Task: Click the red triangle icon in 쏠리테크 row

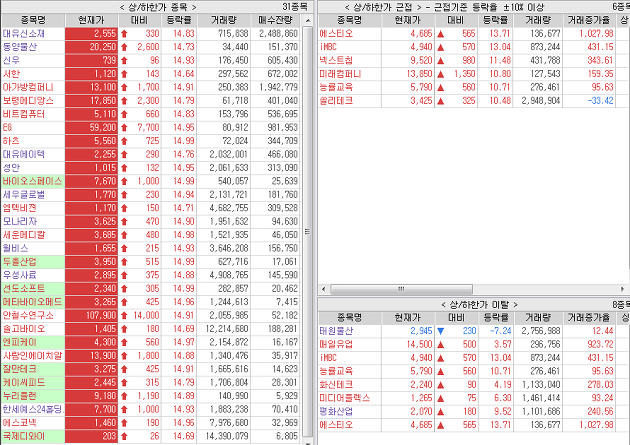Action: point(441,101)
